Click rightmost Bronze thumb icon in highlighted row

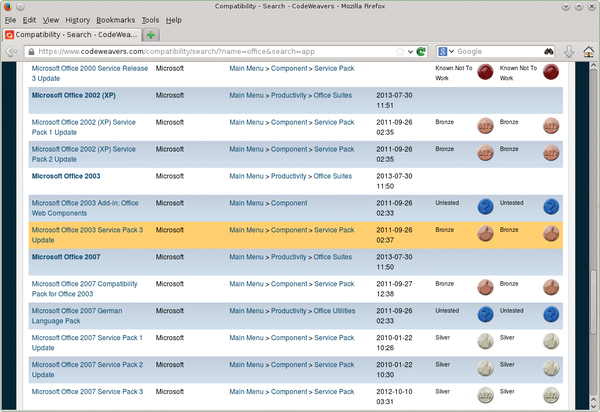tap(551, 234)
